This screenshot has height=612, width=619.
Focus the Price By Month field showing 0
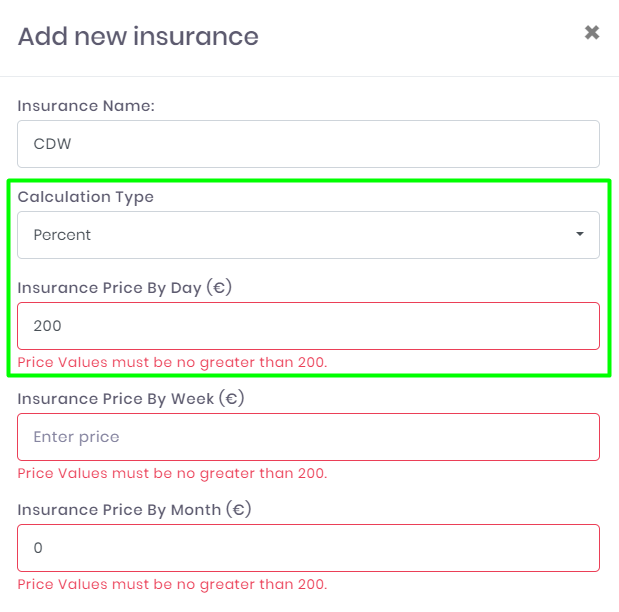[x=308, y=548]
